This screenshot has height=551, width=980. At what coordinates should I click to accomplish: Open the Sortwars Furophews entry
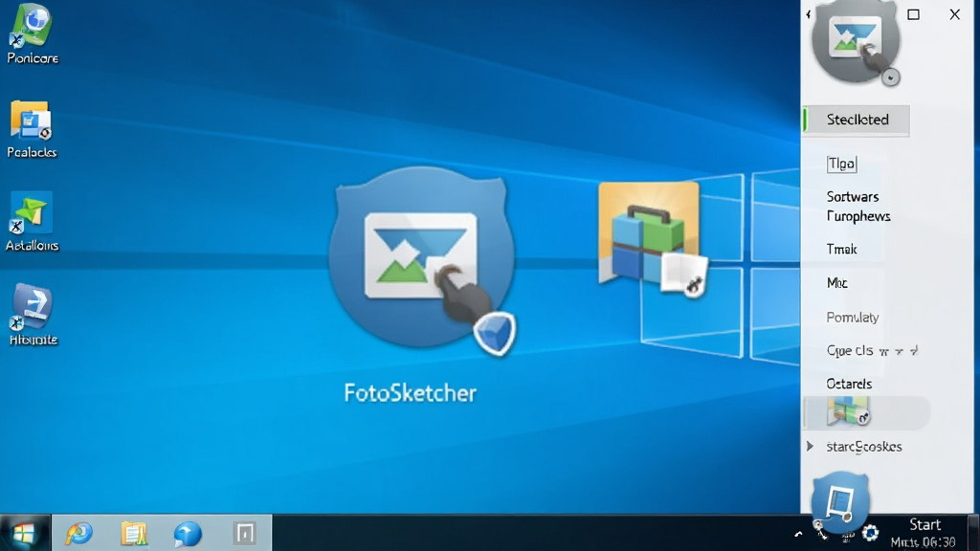click(x=858, y=207)
